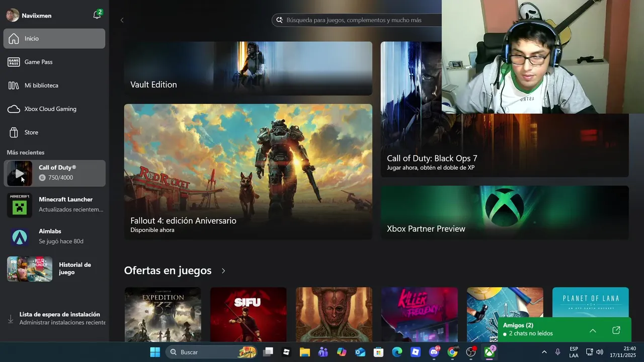644x362 pixels.
Task: Open the Xbox app taskbar icon
Action: coord(490,352)
